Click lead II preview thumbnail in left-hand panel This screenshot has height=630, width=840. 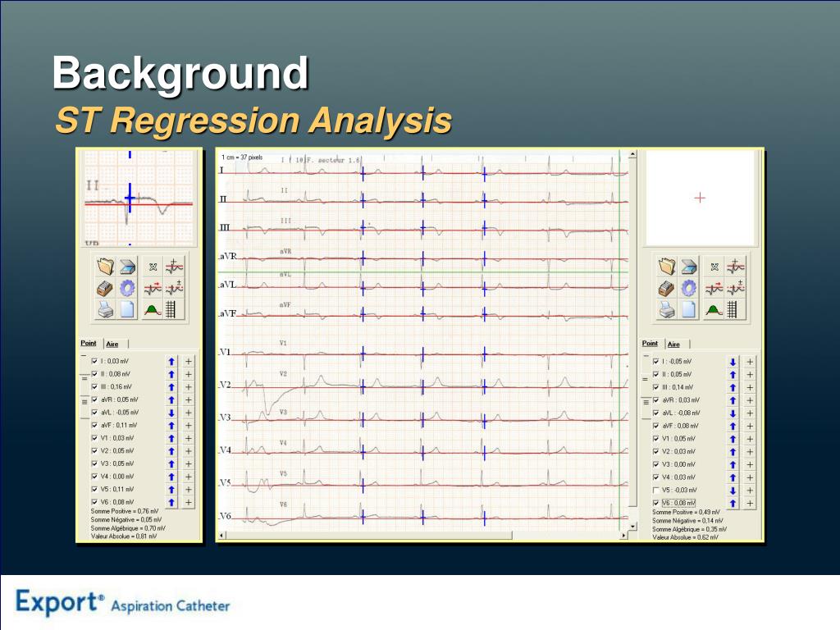pos(139,198)
